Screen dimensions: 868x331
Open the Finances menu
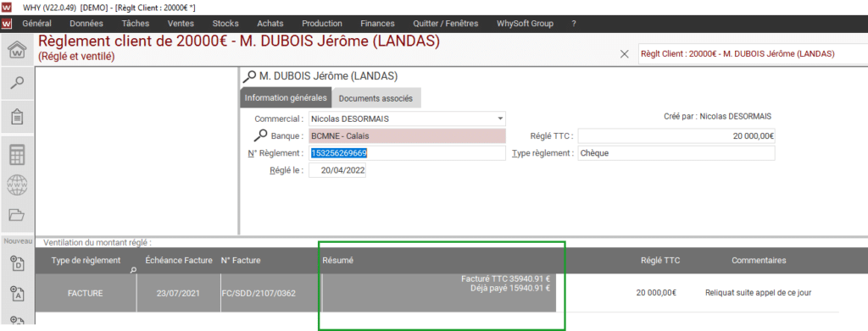(377, 23)
